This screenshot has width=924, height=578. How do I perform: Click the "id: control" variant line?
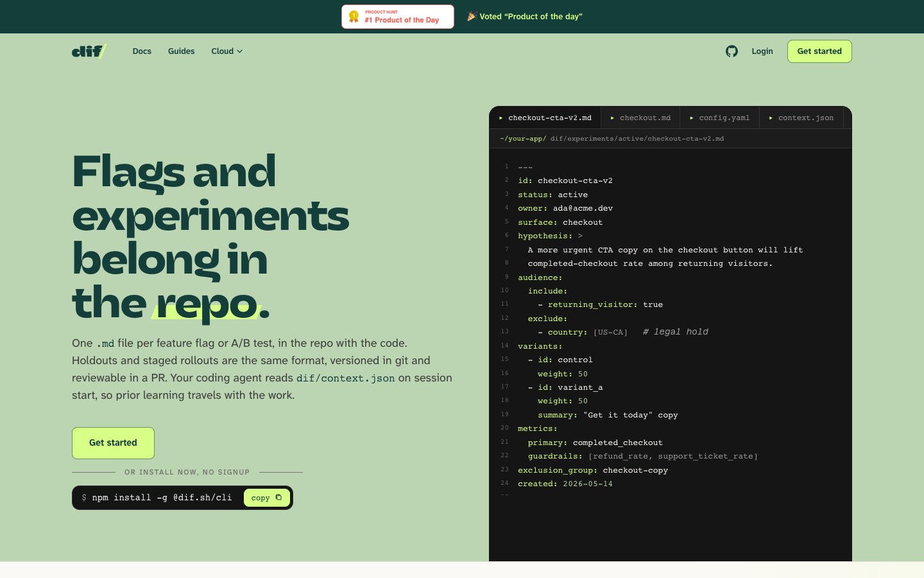[560, 360]
